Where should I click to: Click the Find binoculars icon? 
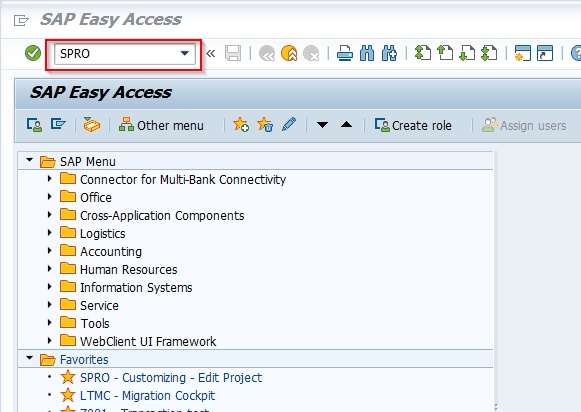[x=367, y=53]
